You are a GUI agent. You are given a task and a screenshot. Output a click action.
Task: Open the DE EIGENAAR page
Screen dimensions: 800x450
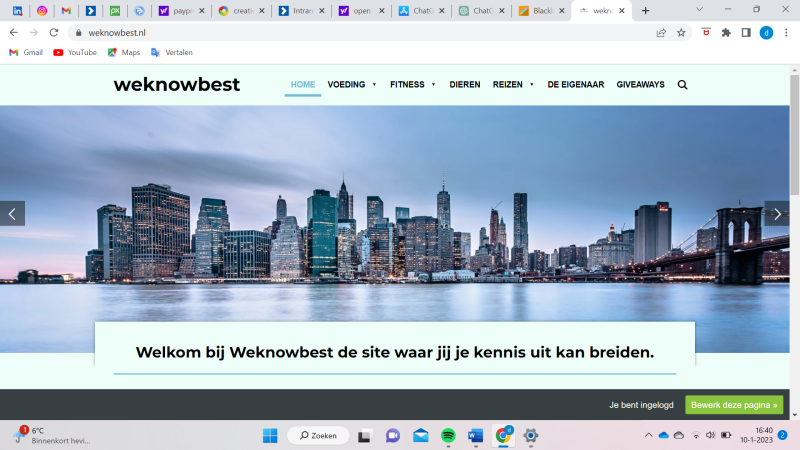(x=576, y=85)
